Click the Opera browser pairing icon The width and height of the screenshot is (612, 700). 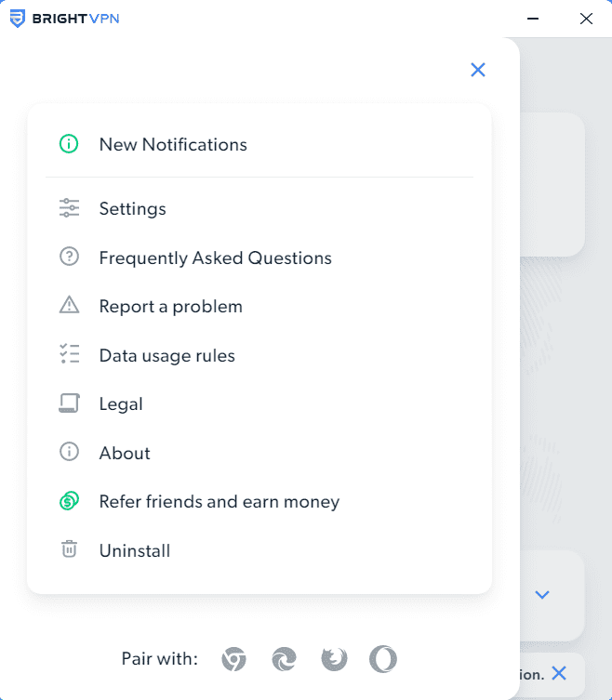tap(383, 659)
